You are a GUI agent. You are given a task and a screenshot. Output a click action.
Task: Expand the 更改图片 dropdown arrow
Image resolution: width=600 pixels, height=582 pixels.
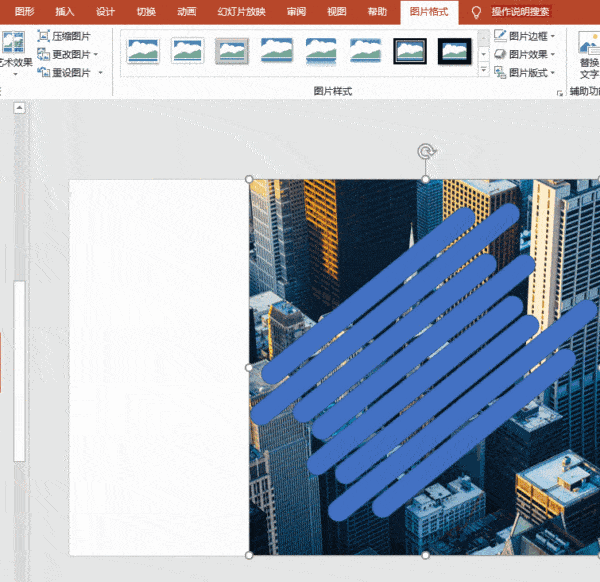[x=96, y=54]
